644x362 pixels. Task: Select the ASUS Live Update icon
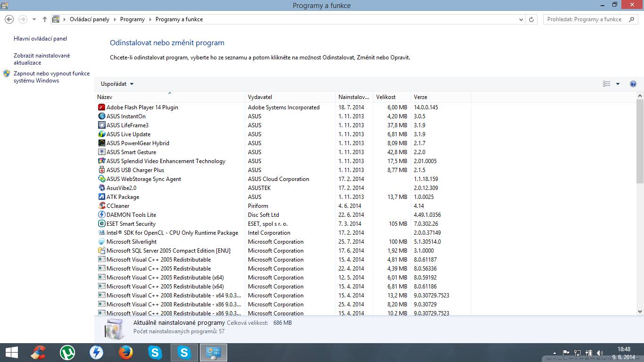pos(101,134)
